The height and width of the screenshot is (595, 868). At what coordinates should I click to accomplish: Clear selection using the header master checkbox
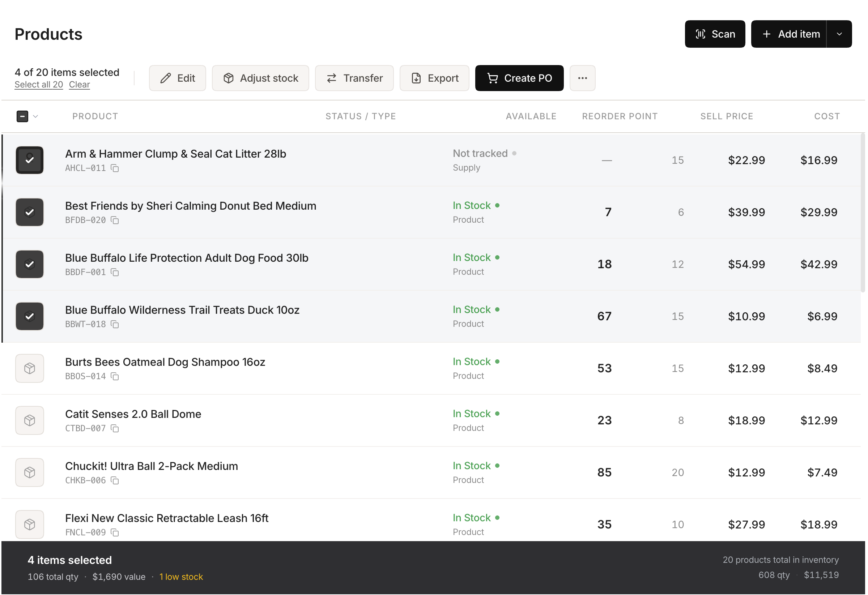click(x=22, y=116)
